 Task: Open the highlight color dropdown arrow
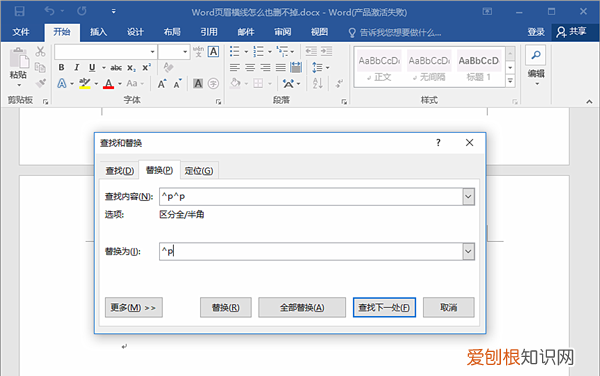pyautogui.click(x=96, y=84)
